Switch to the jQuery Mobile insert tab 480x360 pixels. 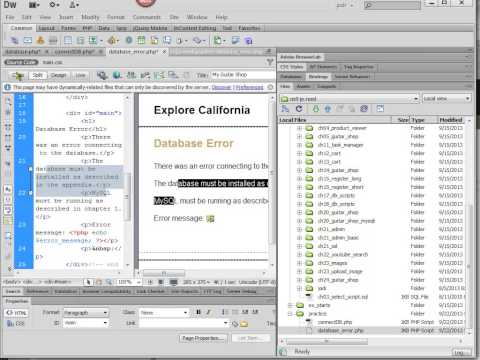(x=150, y=28)
